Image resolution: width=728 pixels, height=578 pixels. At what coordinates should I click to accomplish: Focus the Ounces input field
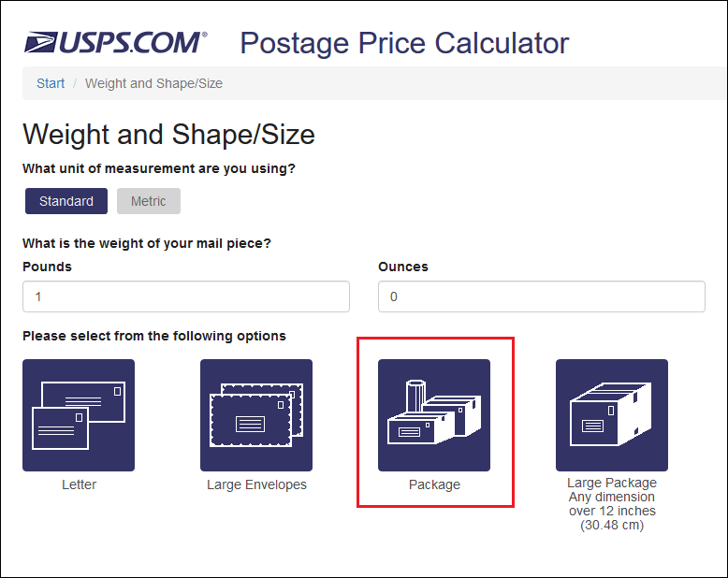pyautogui.click(x=542, y=296)
